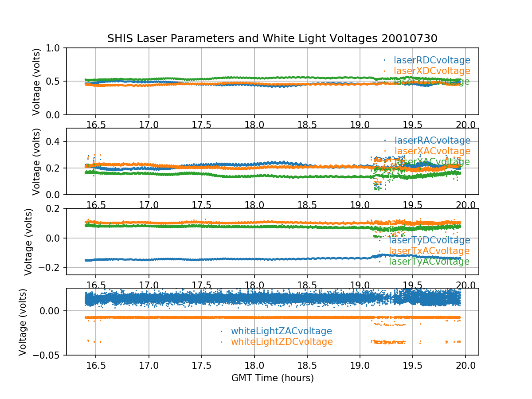
Task: Select the whiteLightZDCvoltage legend label
Action: [x=281, y=342]
